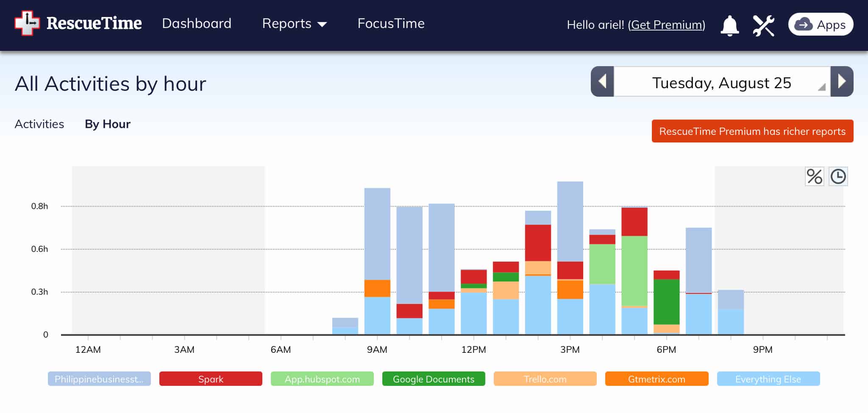
Task: Open the tools wrench settings icon
Action: pyautogui.click(x=763, y=25)
